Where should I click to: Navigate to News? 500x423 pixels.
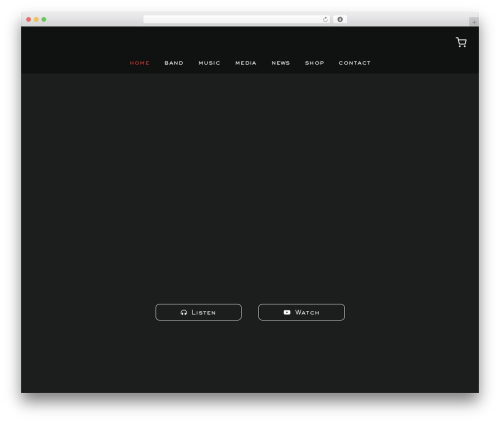tap(281, 63)
